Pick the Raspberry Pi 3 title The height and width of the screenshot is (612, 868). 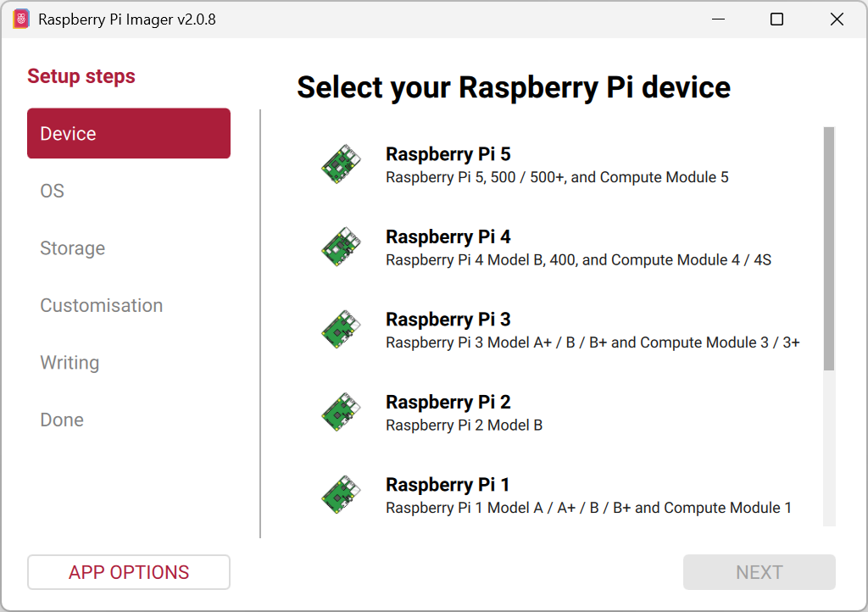click(x=448, y=320)
